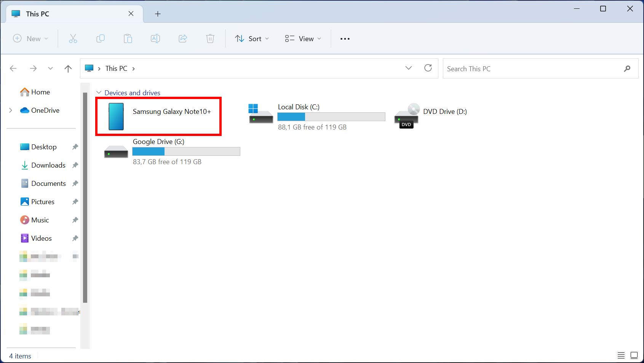Viewport: 644px width, 363px height.
Task: Unpin Desktop using its pin icon
Action: [75, 147]
